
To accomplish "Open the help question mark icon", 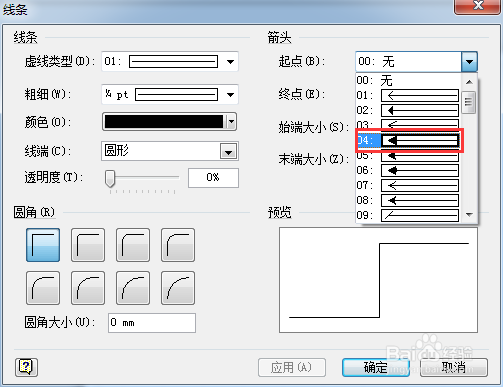I will coord(26,367).
